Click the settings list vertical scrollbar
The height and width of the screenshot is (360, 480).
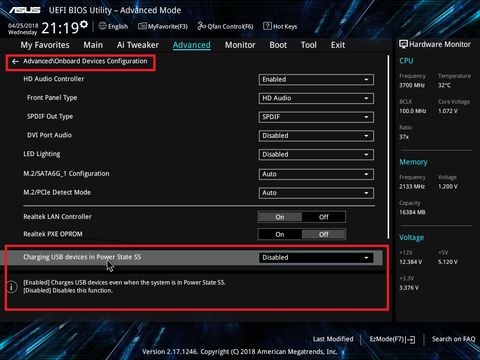pyautogui.click(x=388, y=147)
